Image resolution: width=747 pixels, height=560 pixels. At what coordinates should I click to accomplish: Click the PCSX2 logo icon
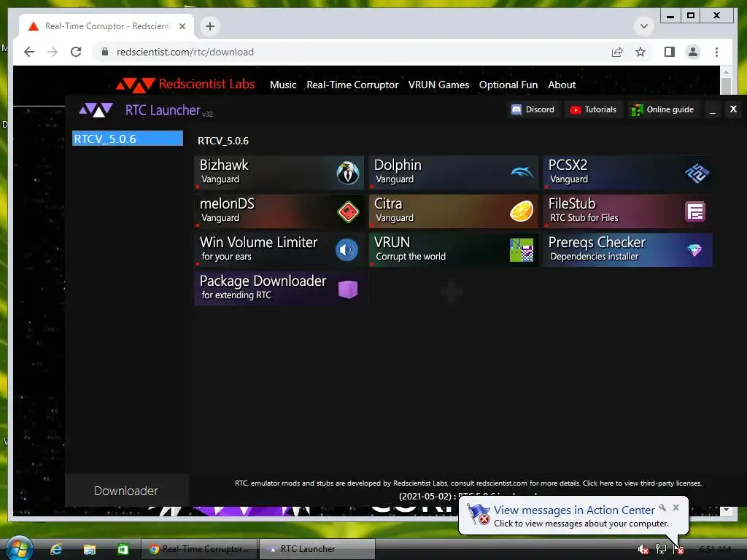(697, 173)
